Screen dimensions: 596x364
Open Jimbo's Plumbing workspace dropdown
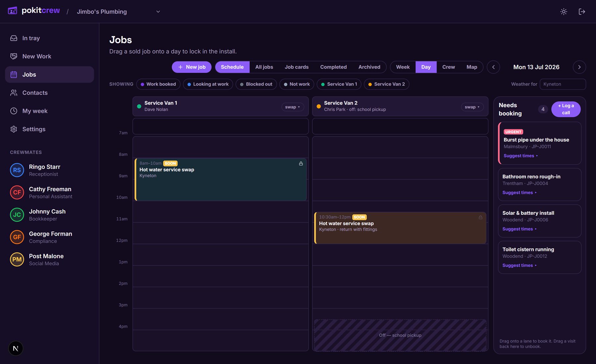click(x=119, y=12)
